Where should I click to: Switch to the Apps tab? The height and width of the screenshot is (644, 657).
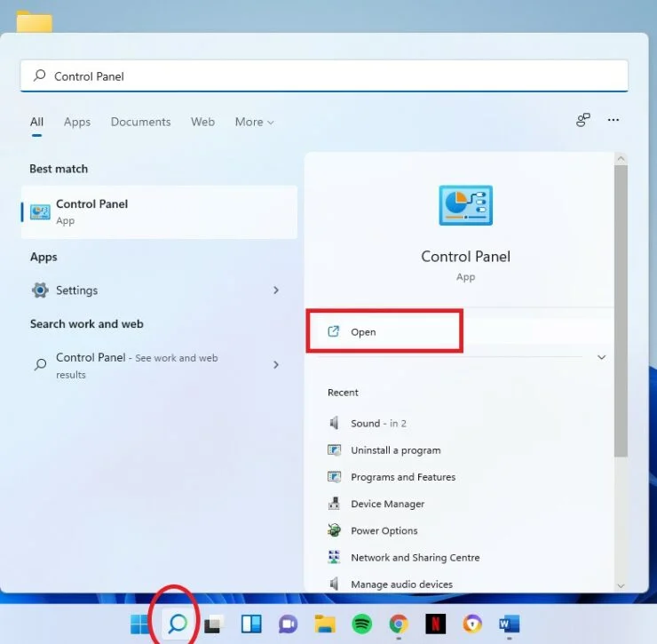point(77,122)
